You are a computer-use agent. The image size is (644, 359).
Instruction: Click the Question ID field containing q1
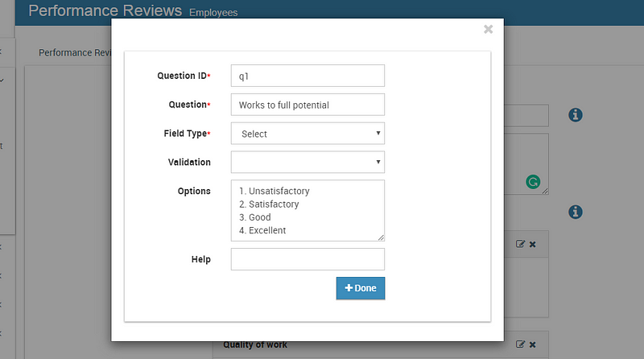tap(308, 76)
